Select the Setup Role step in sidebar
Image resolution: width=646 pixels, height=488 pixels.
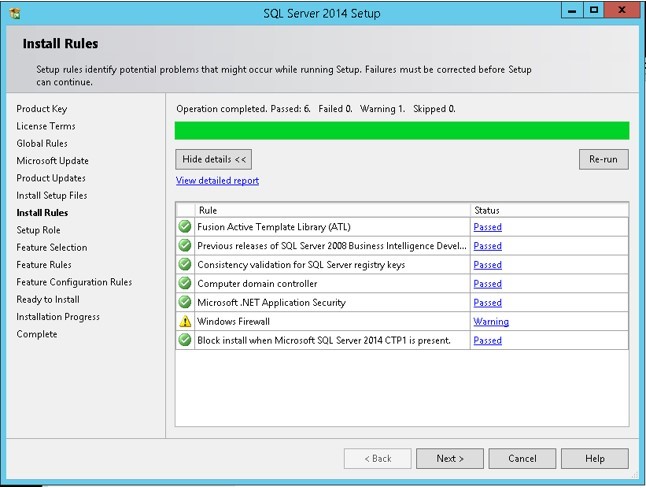(38, 230)
